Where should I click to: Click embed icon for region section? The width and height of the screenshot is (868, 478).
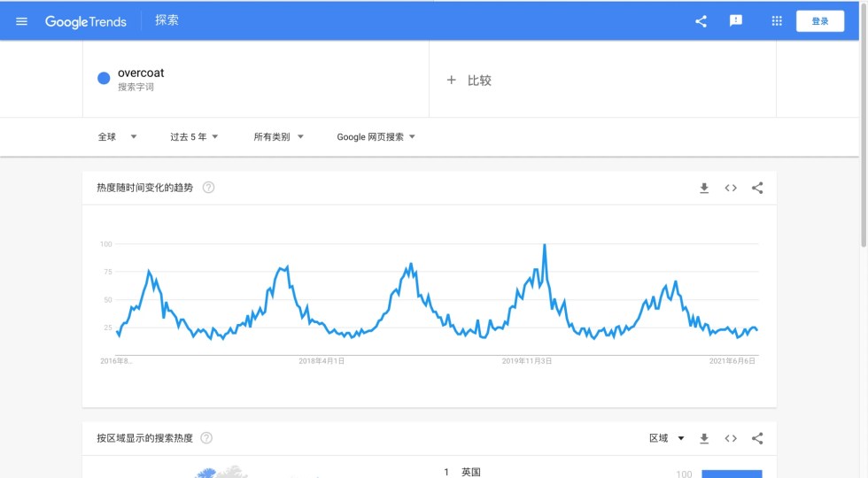[731, 438]
